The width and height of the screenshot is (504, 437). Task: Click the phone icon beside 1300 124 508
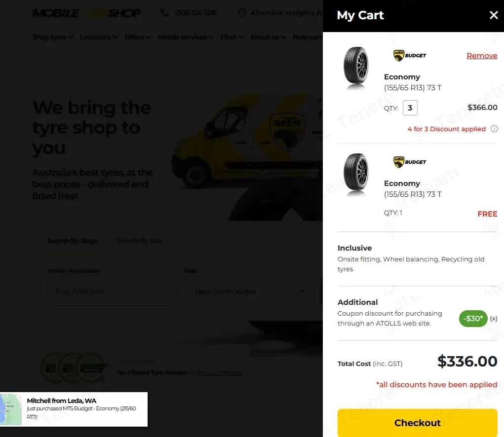164,13
